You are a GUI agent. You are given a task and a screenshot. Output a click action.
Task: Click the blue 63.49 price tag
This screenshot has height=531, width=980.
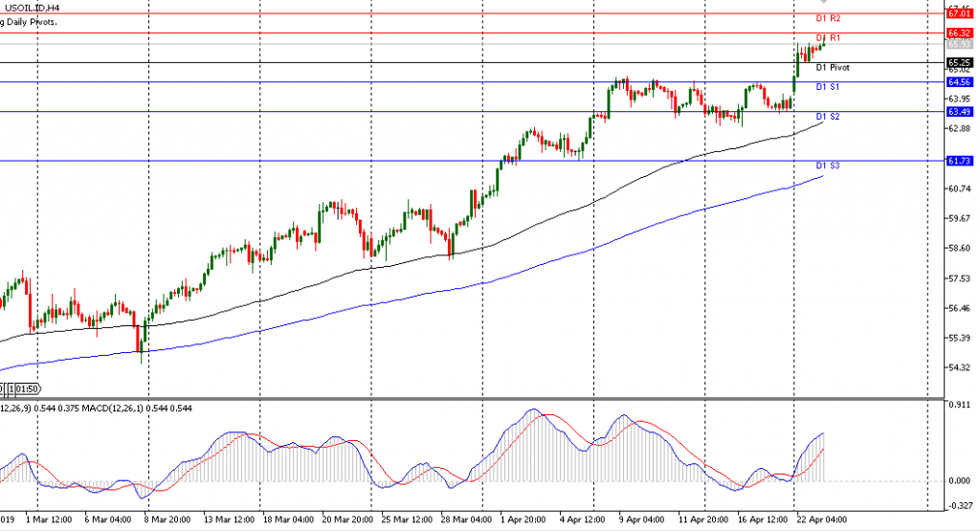(959, 112)
